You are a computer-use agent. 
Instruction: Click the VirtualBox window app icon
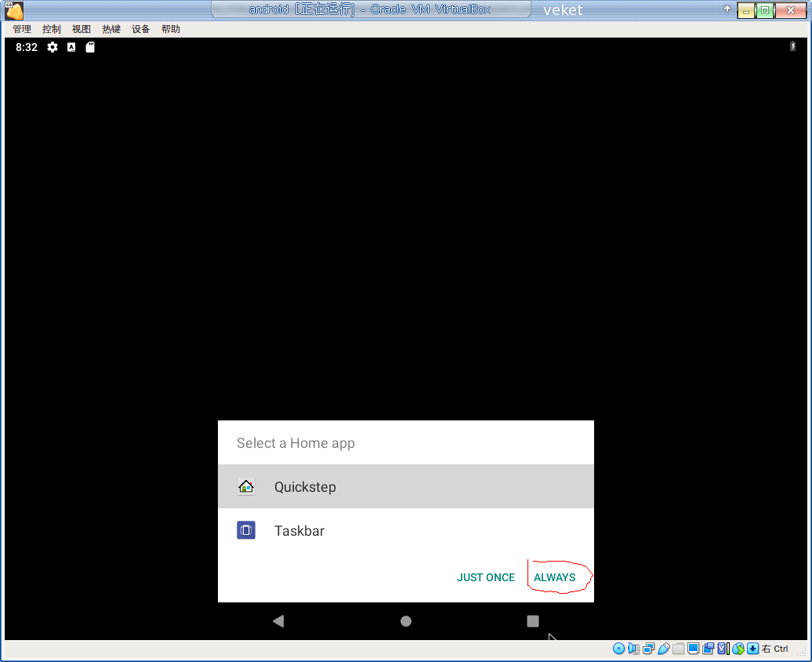coord(14,10)
